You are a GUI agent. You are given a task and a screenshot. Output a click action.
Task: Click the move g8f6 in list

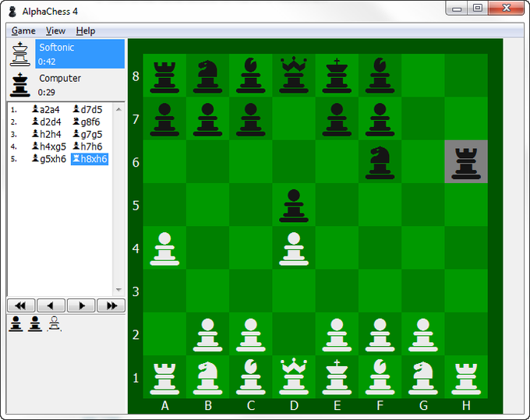click(87, 122)
